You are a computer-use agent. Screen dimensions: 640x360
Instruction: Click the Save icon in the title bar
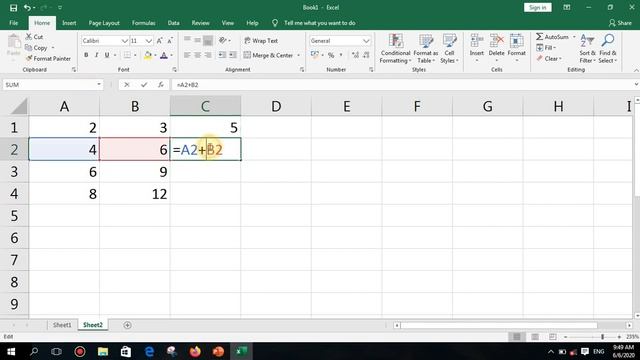coord(13,8)
